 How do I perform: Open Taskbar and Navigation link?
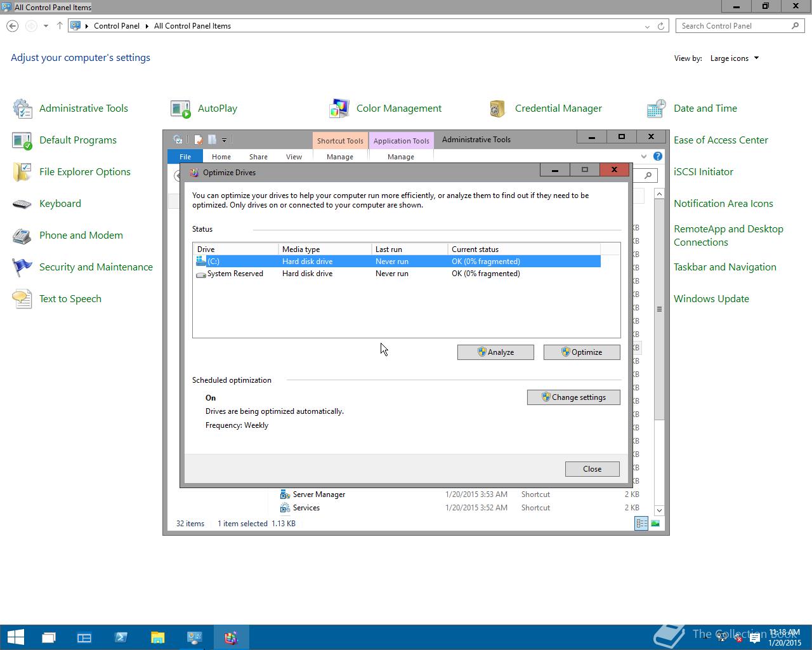point(724,267)
